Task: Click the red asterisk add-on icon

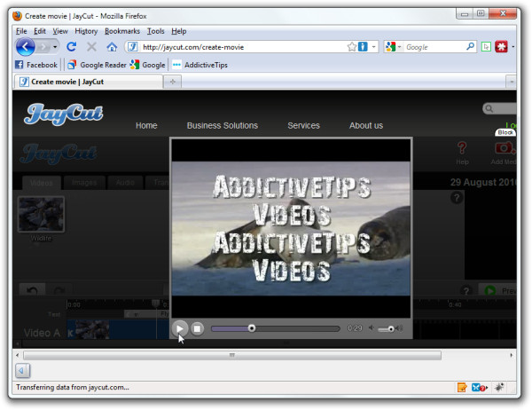Action: tap(501, 46)
